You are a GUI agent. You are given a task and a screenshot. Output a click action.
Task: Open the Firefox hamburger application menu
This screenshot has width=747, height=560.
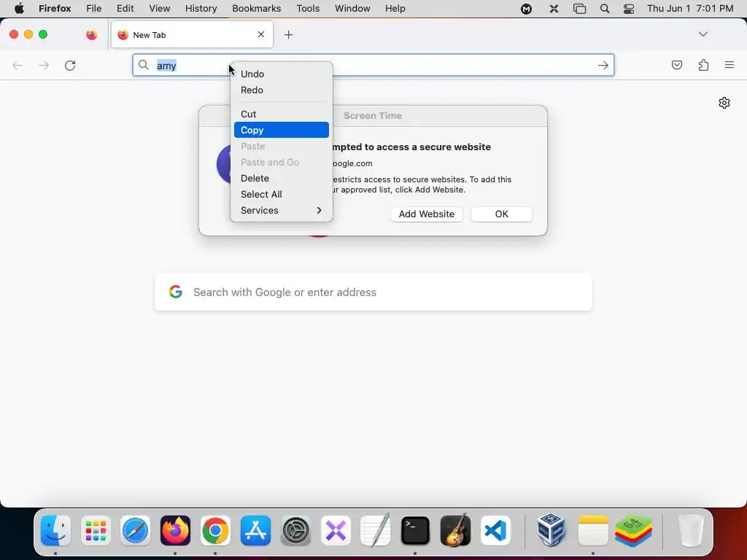tap(729, 65)
